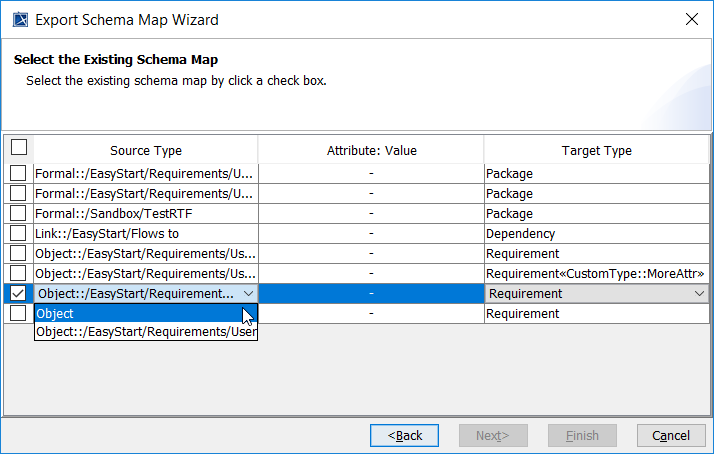Enable the Link::/EasyStart/Flows to checkbox

18,233
